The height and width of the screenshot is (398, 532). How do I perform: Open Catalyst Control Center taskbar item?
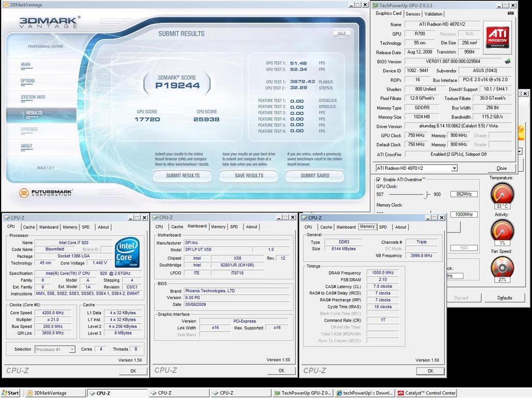pos(427,393)
